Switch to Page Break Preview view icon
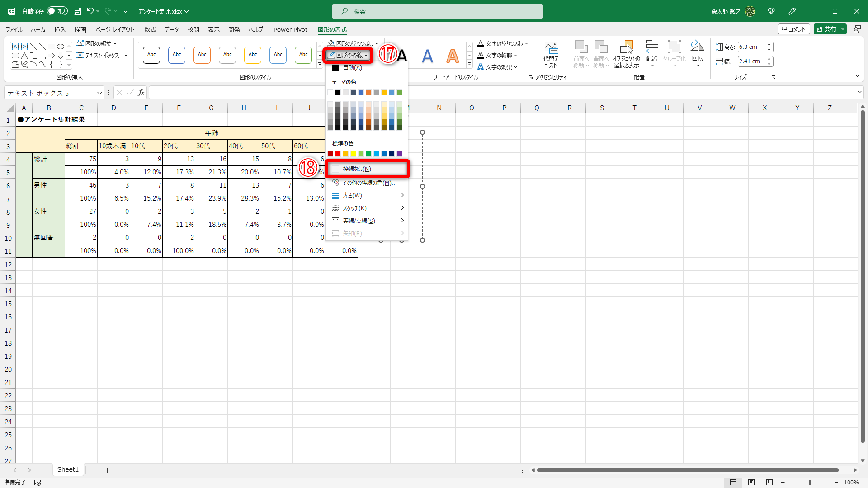The height and width of the screenshot is (488, 868). click(769, 483)
